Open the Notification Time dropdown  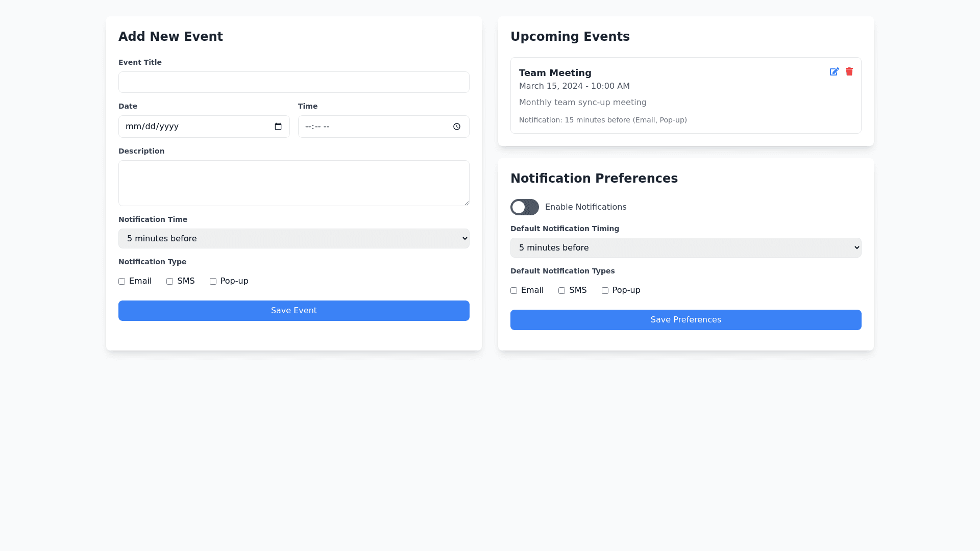(294, 239)
